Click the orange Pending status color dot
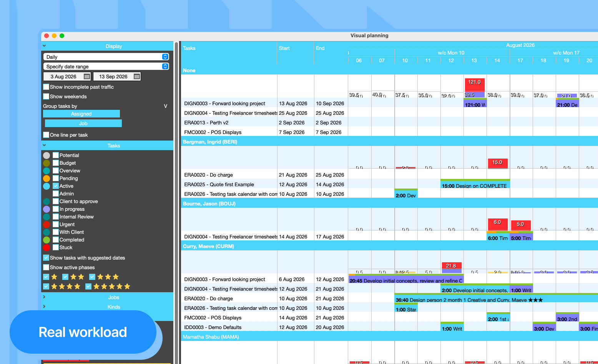This screenshot has height=364, width=598. click(47, 179)
